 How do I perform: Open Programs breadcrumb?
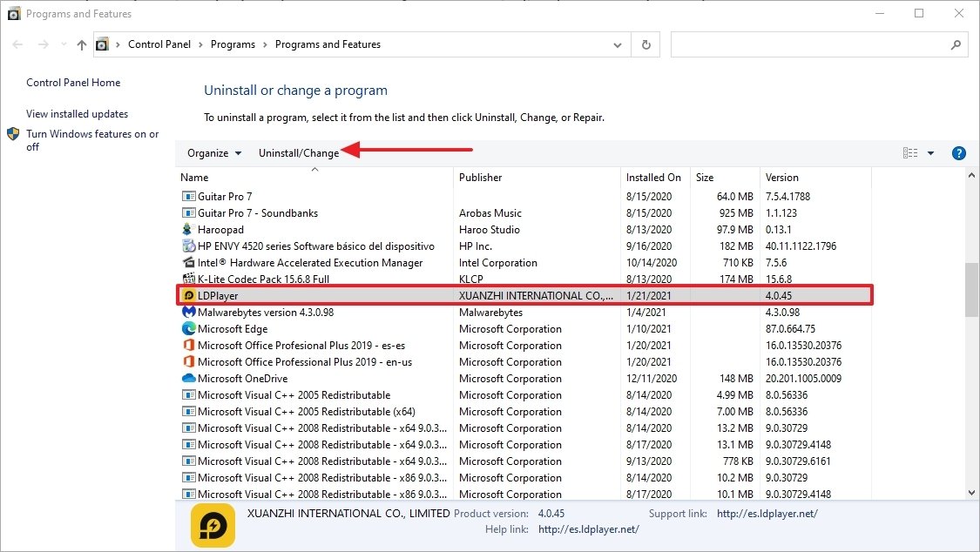(x=233, y=44)
